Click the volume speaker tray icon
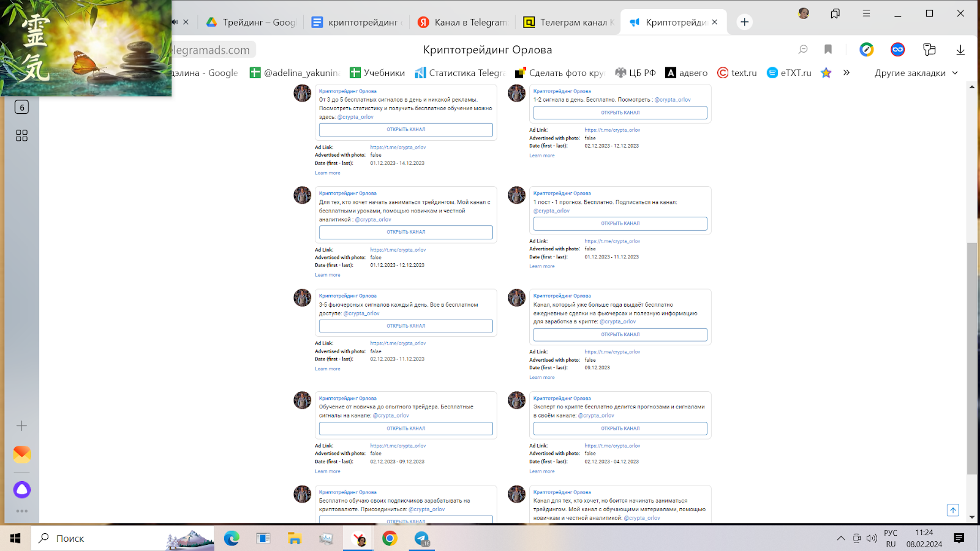The height and width of the screenshot is (551, 980). click(x=872, y=538)
